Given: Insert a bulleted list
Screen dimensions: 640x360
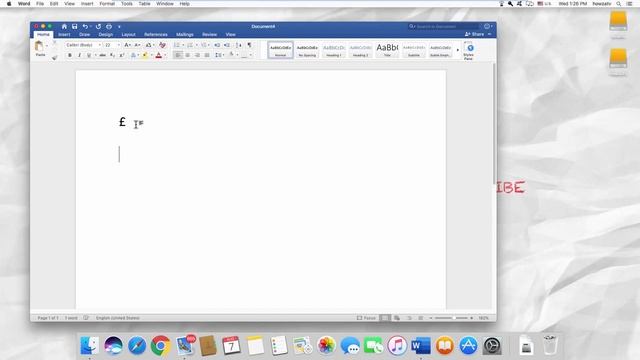Looking at the screenshot, I should click(177, 45).
